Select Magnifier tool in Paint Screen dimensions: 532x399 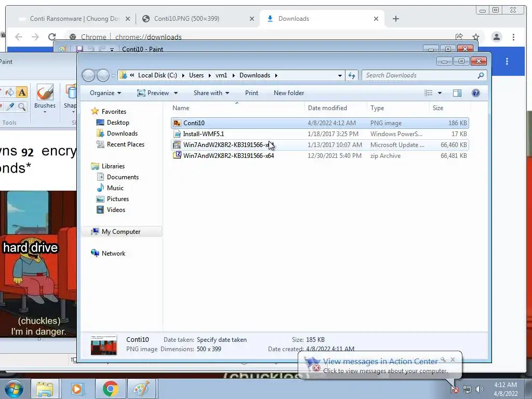(x=22, y=107)
